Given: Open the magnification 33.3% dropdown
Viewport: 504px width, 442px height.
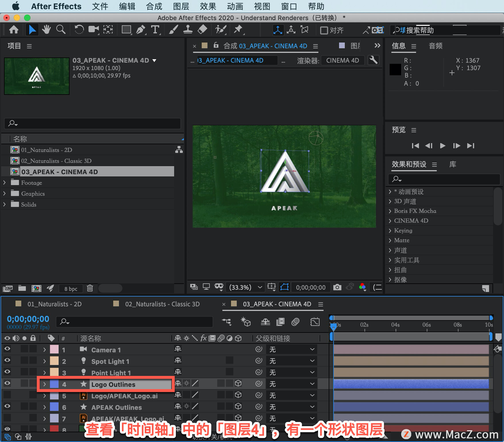Looking at the screenshot, I should coord(246,287).
